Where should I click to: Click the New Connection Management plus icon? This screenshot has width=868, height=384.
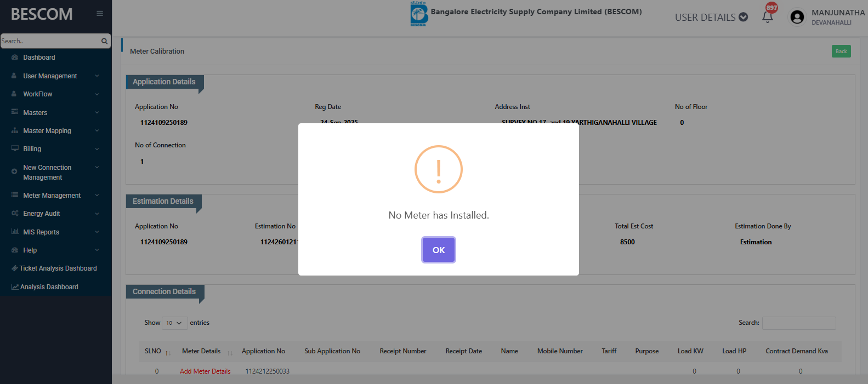click(x=14, y=171)
